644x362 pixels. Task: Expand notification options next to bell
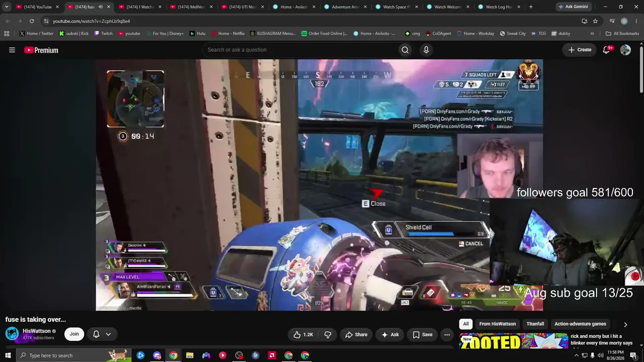pyautogui.click(x=108, y=334)
